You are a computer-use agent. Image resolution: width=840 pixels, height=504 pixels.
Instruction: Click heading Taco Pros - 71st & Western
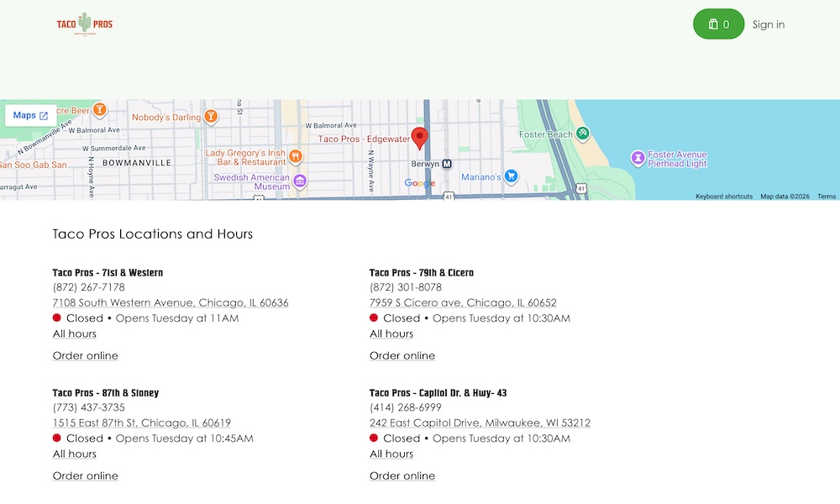click(108, 273)
